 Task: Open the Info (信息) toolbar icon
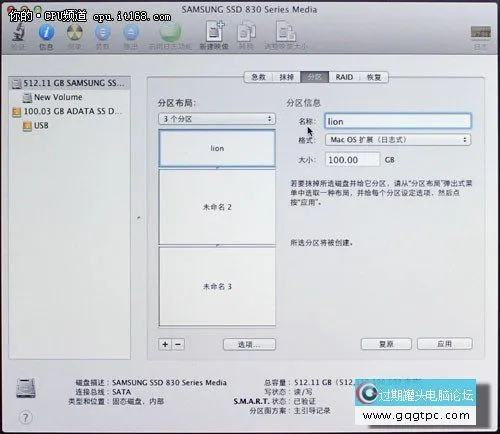point(46,33)
